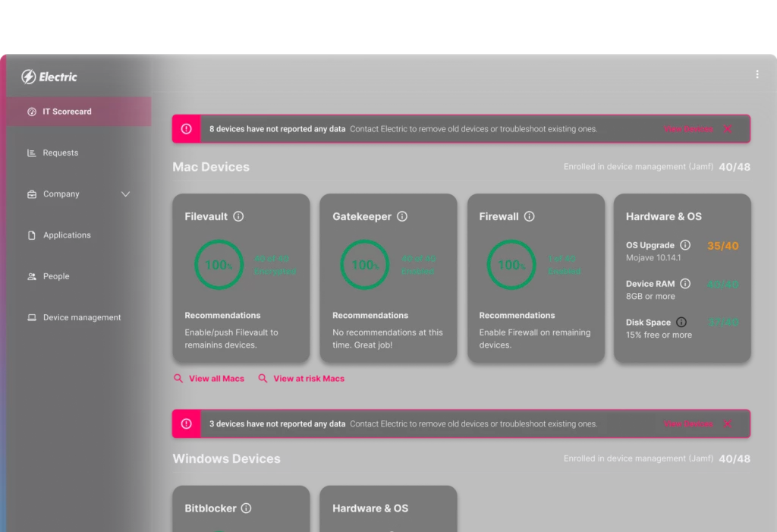Select People in the sidebar

click(56, 276)
